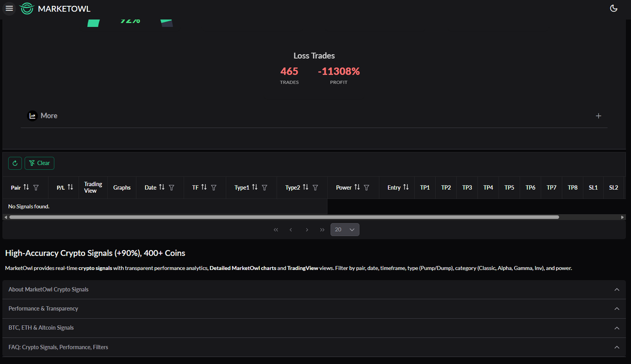Screen dimensions: 631x364
Task: Sort by P/L column arrows
Action: pyautogui.click(x=70, y=187)
